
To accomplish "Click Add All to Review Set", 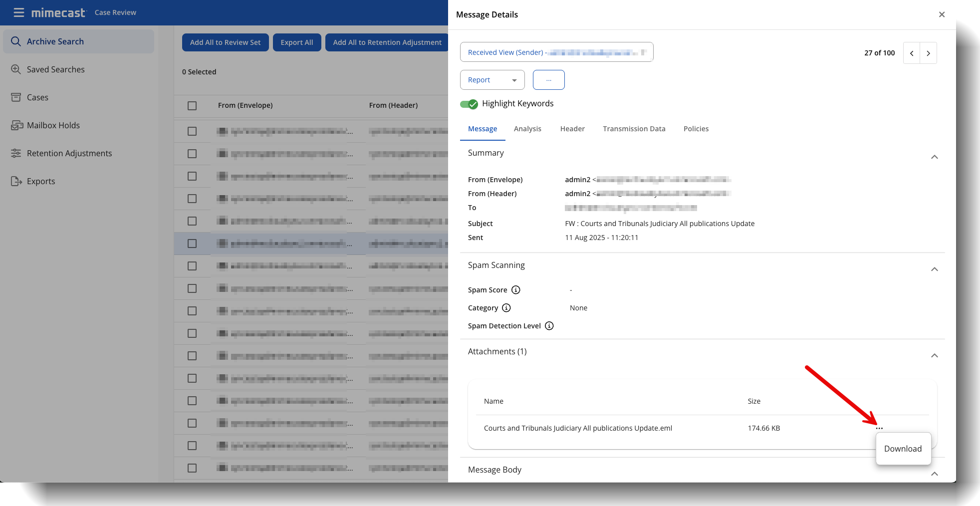I will 225,42.
